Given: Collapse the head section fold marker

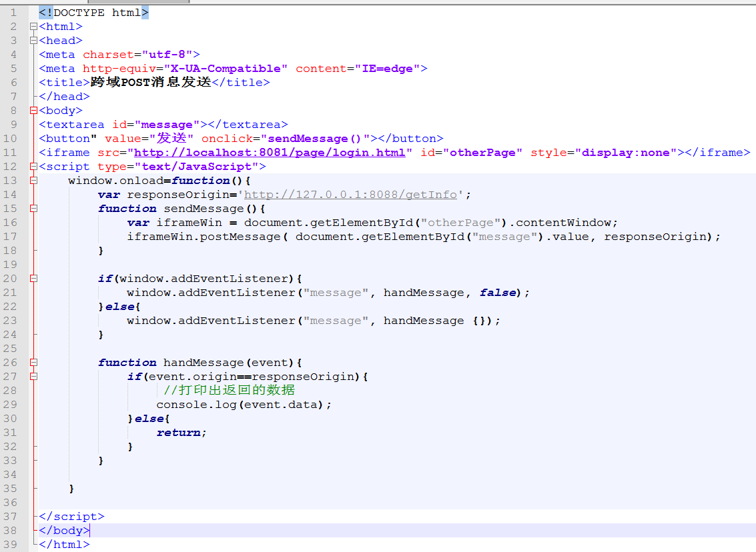Looking at the screenshot, I should click(33, 40).
